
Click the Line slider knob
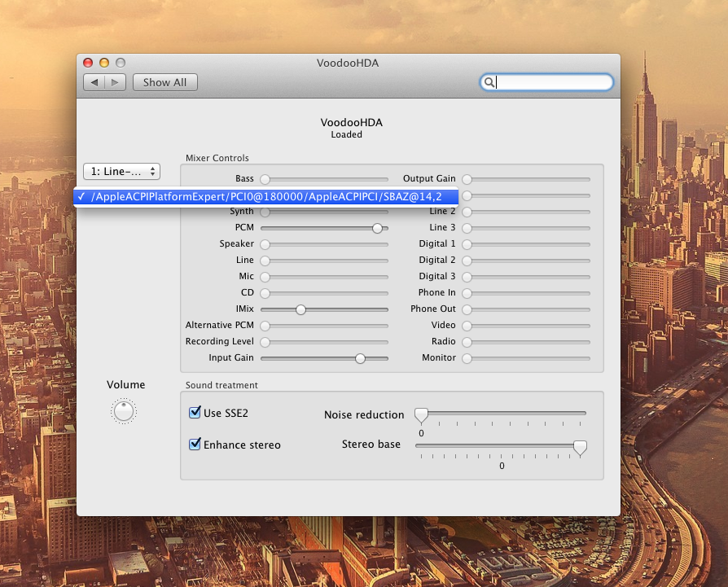(x=265, y=261)
